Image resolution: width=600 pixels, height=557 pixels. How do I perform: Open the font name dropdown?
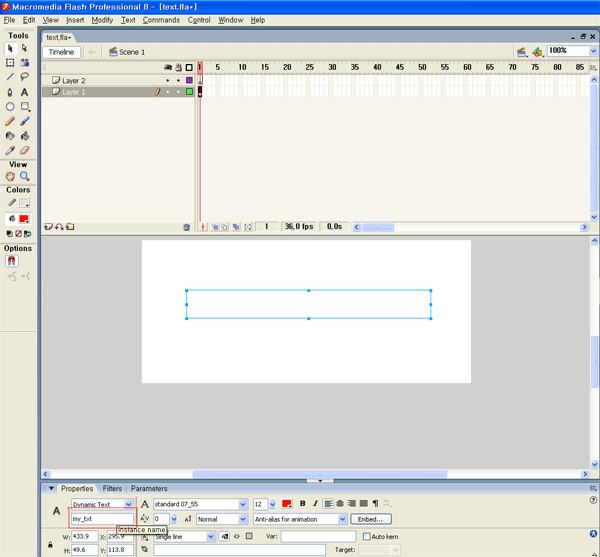243,505
